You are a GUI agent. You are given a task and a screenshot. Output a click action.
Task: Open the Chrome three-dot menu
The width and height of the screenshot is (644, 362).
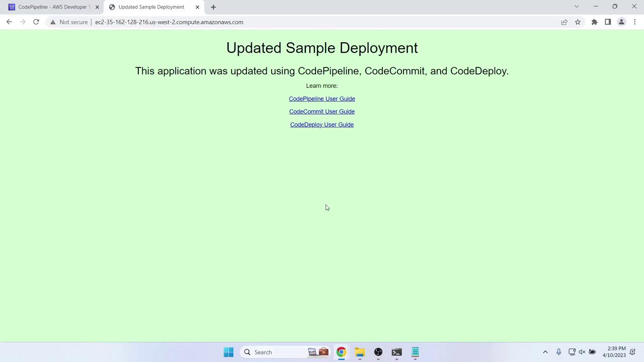(x=634, y=22)
